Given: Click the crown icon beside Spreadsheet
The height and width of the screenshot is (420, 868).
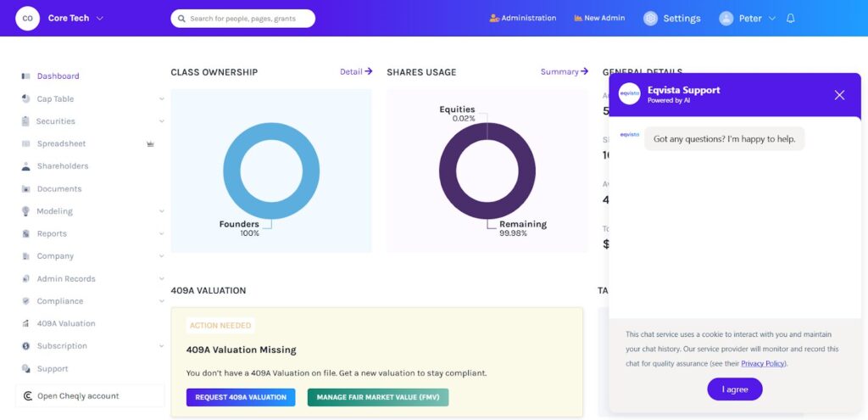Looking at the screenshot, I should (x=150, y=144).
